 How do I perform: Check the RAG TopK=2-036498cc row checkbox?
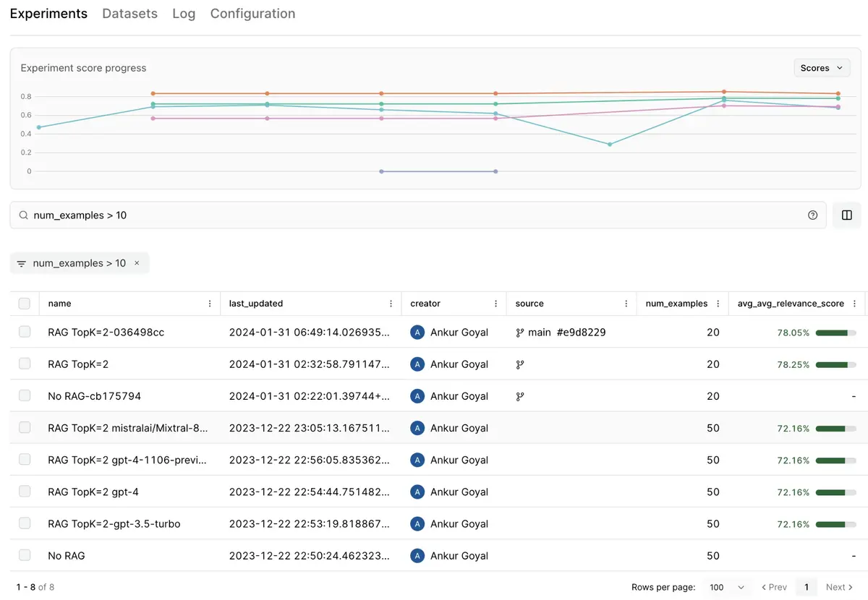click(x=25, y=332)
